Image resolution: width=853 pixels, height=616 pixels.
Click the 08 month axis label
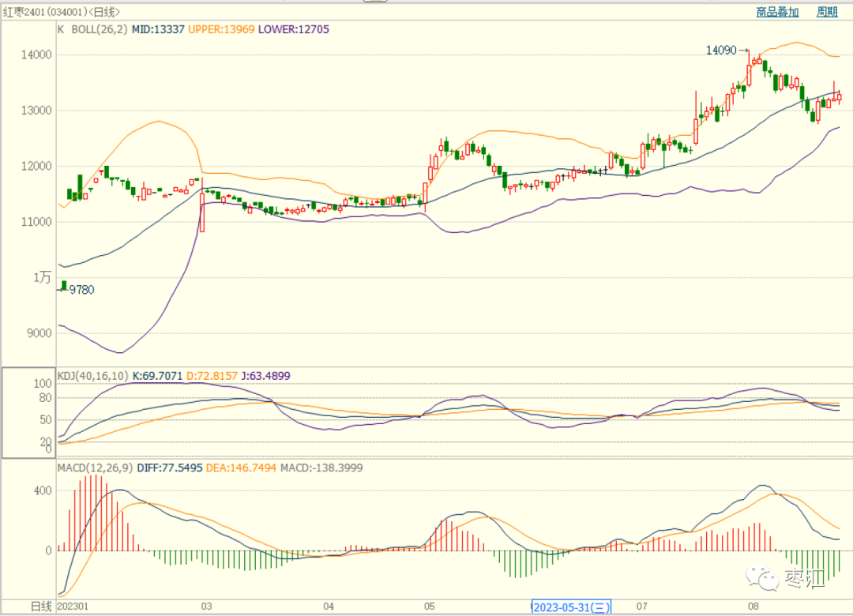753,607
